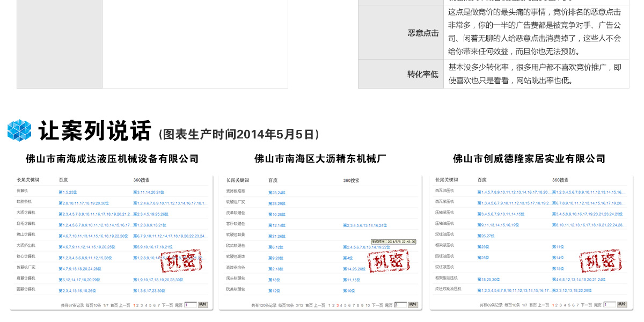This screenshot has width=644, height=322.
Task: Click 360搜索 column header in right table
Action: 560,180
